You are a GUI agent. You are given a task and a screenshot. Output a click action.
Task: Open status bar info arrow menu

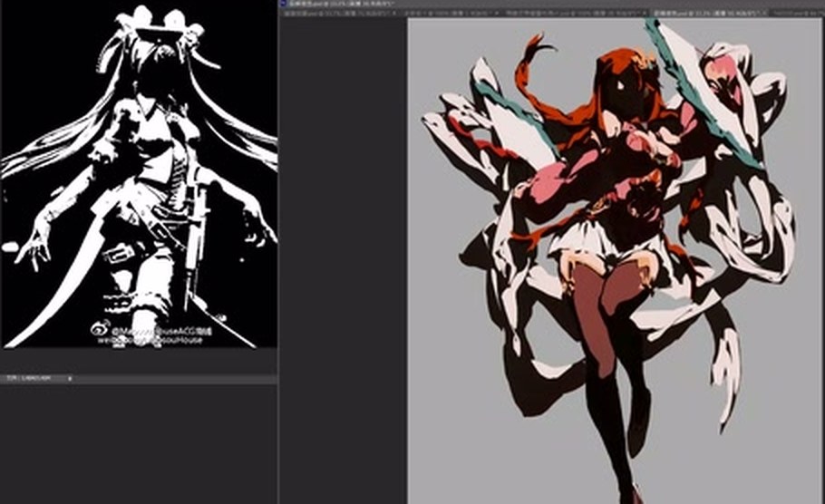tap(70, 378)
